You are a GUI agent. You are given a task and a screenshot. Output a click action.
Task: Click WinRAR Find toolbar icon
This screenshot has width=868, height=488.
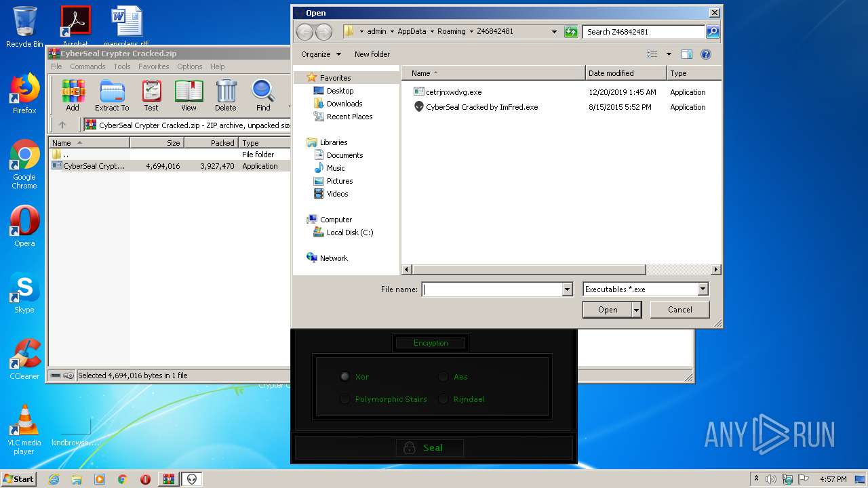coord(263,96)
